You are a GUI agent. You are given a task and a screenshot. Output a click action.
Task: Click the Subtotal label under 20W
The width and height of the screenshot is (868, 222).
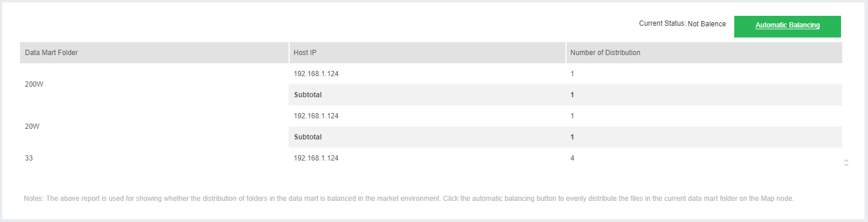pyautogui.click(x=308, y=137)
